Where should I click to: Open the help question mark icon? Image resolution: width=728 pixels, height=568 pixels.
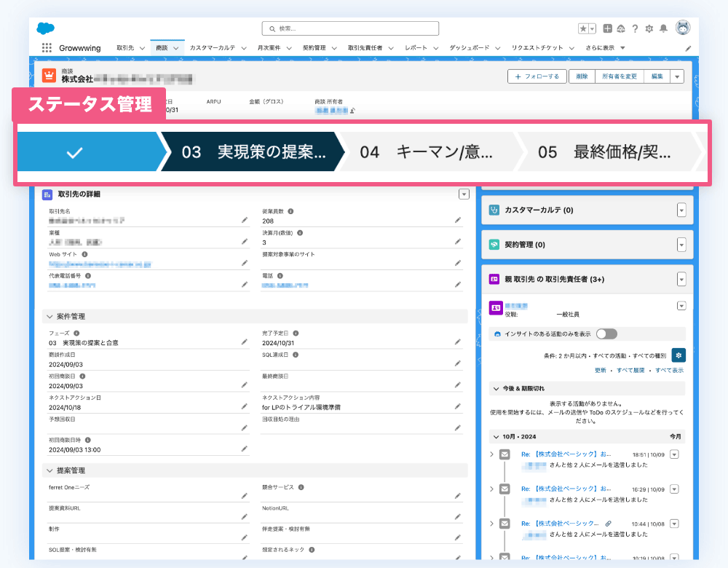coord(636,28)
